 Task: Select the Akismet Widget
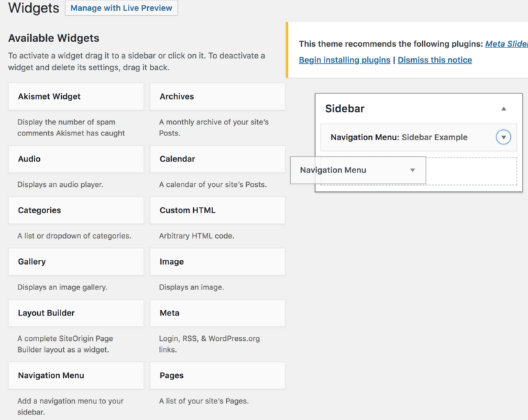tap(76, 97)
